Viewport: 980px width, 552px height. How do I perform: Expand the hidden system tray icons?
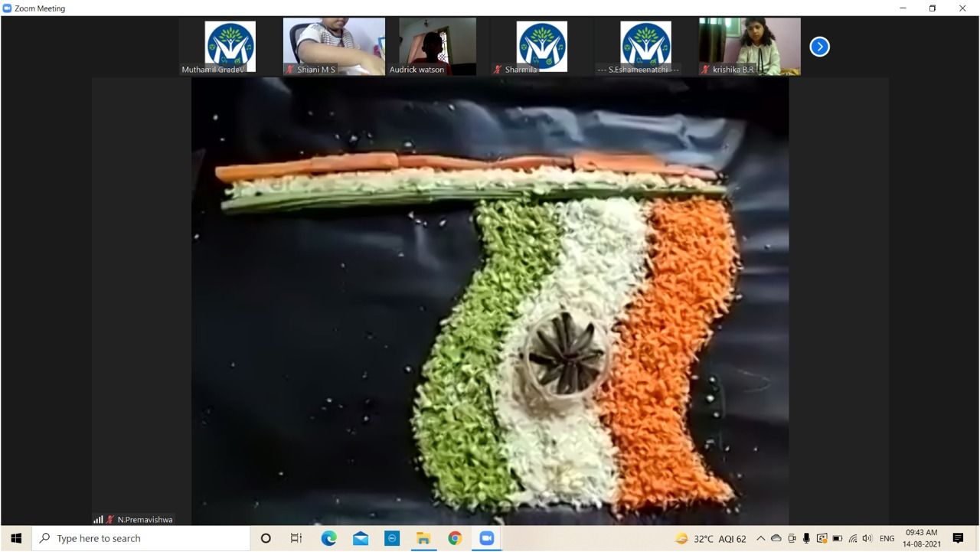click(760, 538)
